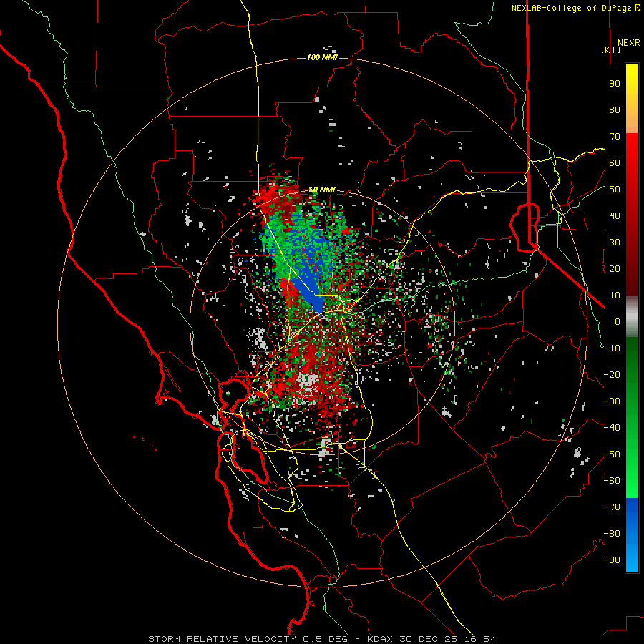Screen dimensions: 644x644
Task: Click the 70 value on the velocity scale
Action: point(615,137)
